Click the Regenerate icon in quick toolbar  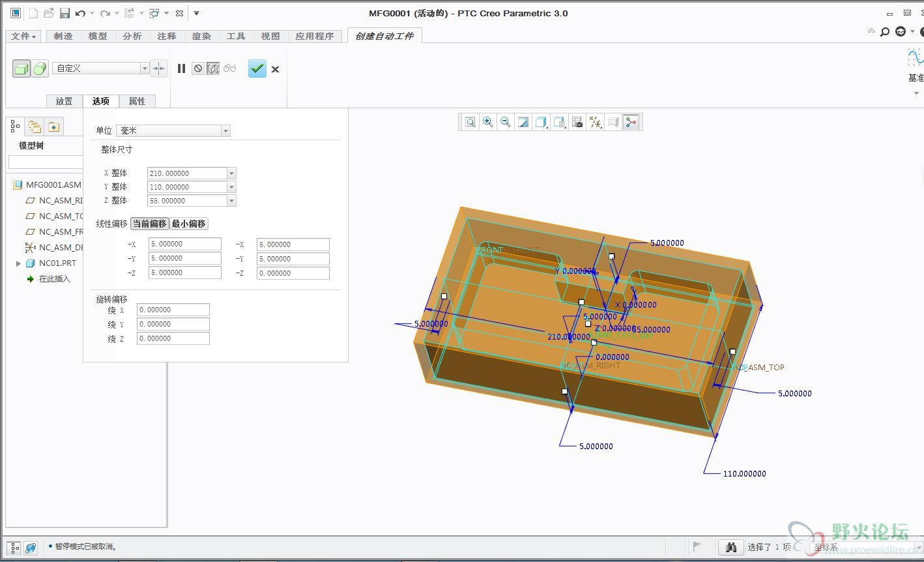point(129,13)
